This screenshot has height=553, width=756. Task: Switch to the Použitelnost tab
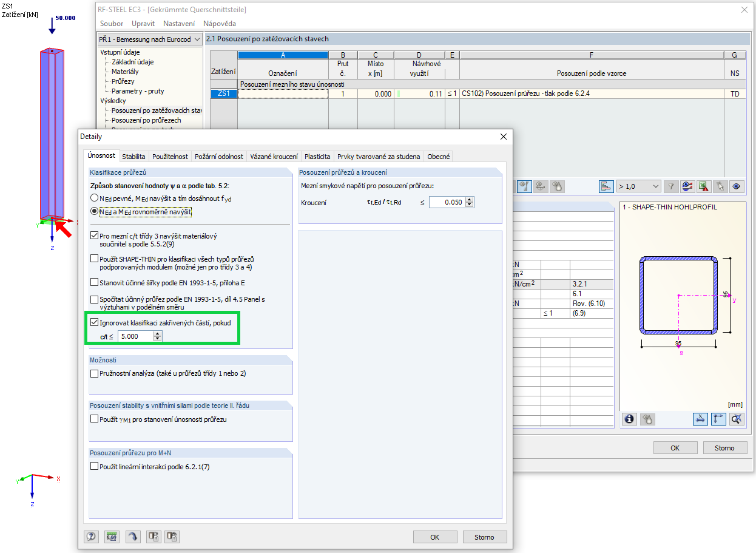coord(170,157)
